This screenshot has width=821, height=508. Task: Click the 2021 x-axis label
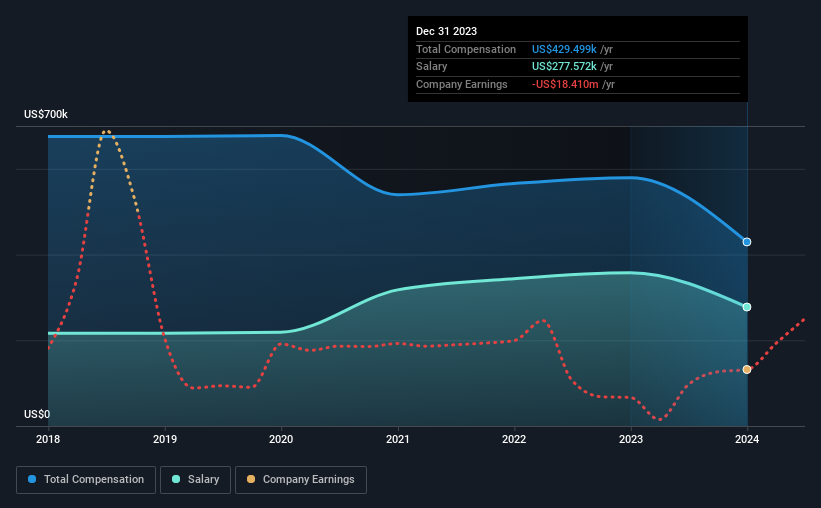398,439
